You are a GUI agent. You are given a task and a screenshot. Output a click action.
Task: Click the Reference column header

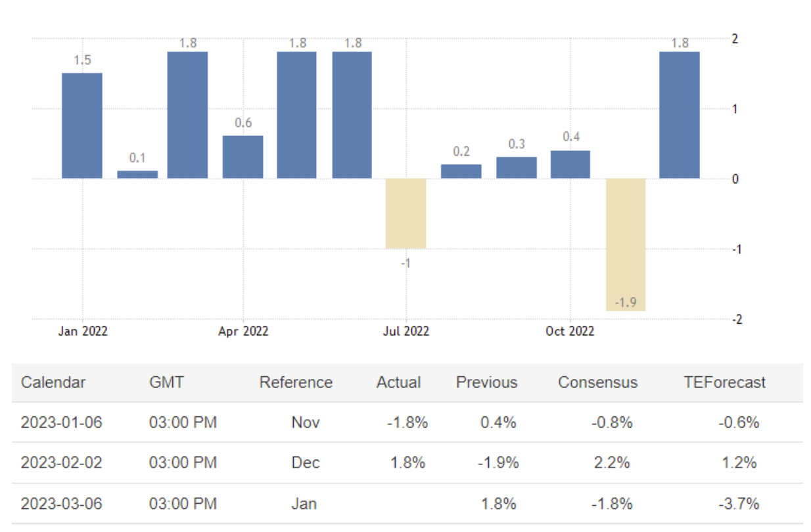coord(296,382)
